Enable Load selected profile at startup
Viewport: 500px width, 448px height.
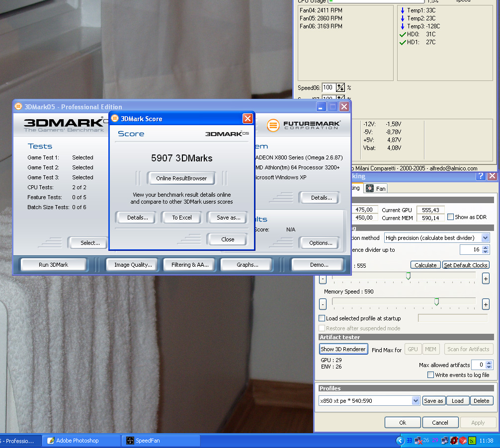pos(322,318)
